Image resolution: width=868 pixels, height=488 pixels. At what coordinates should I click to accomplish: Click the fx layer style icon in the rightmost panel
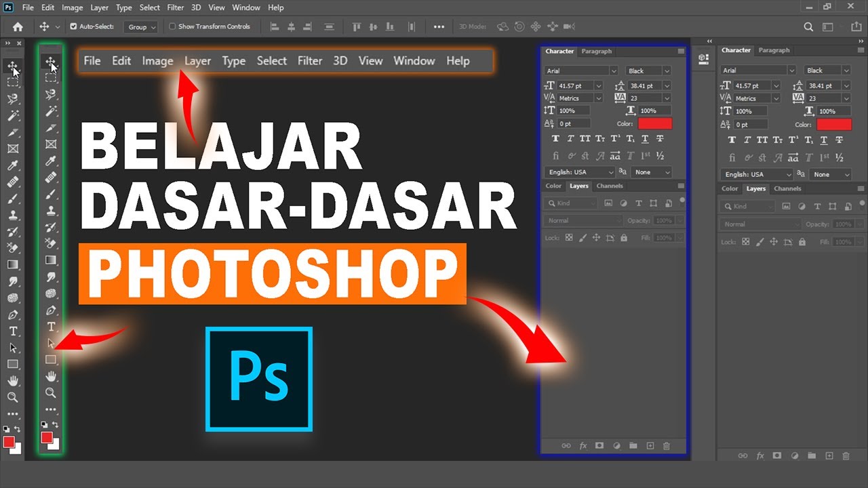point(760,455)
